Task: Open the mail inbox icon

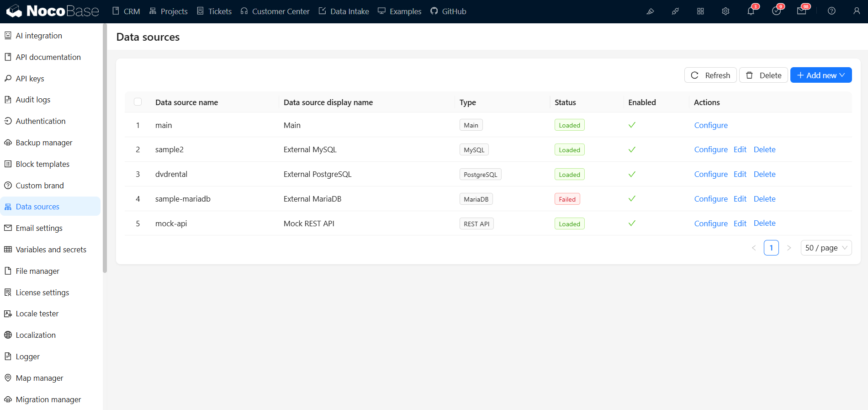Action: click(x=801, y=11)
